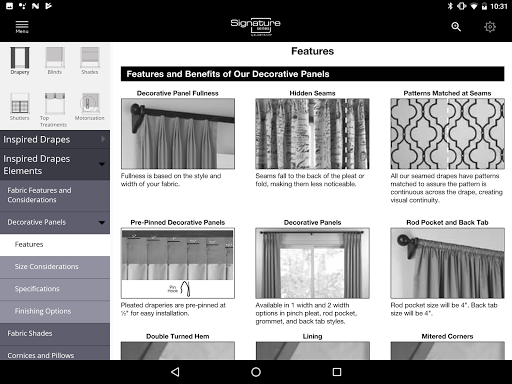Image resolution: width=512 pixels, height=384 pixels.
Task: Select the Motorization category icon
Action: pos(90,107)
